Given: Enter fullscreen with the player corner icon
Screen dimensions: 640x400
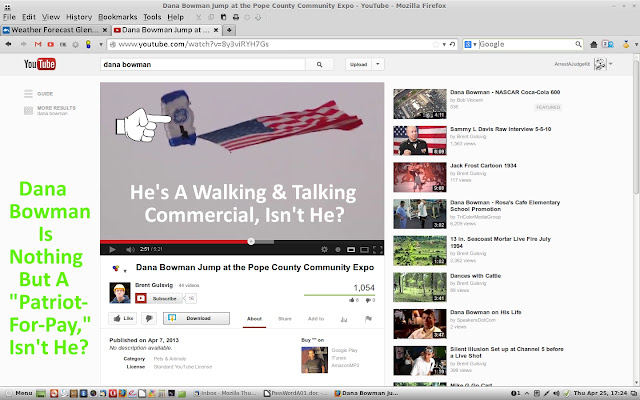Looking at the screenshot, I should (378, 249).
